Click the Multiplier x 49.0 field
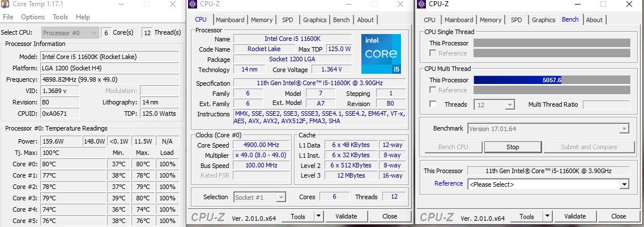This screenshot has width=644, height=227. pyautogui.click(x=261, y=155)
